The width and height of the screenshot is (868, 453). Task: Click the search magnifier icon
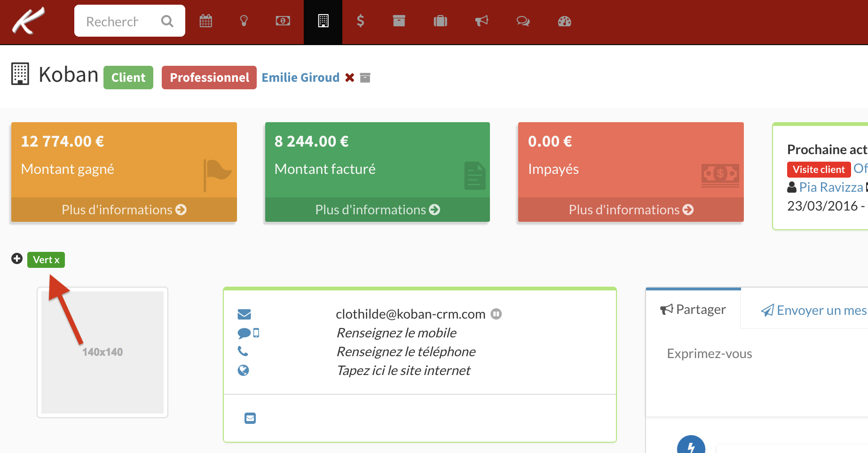coord(167,21)
